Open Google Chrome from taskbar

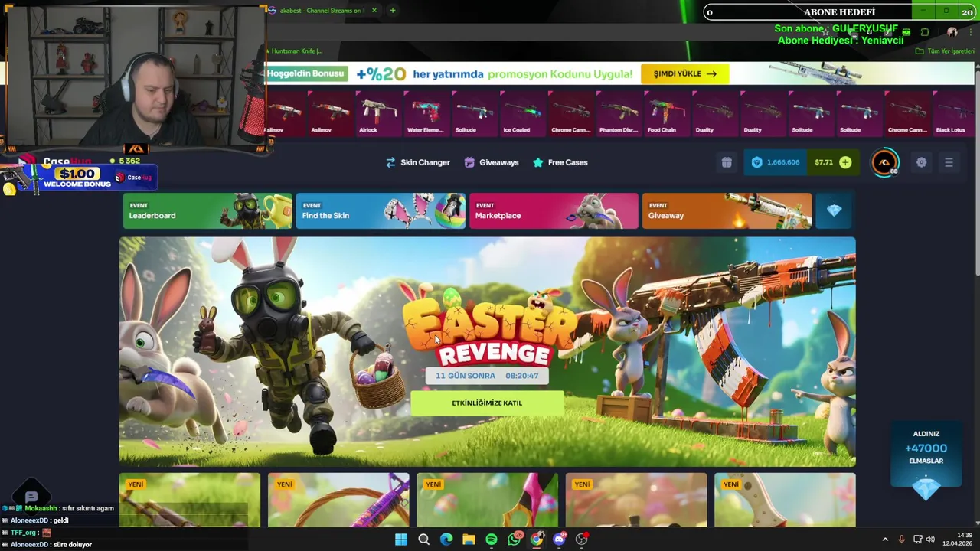coord(537,540)
